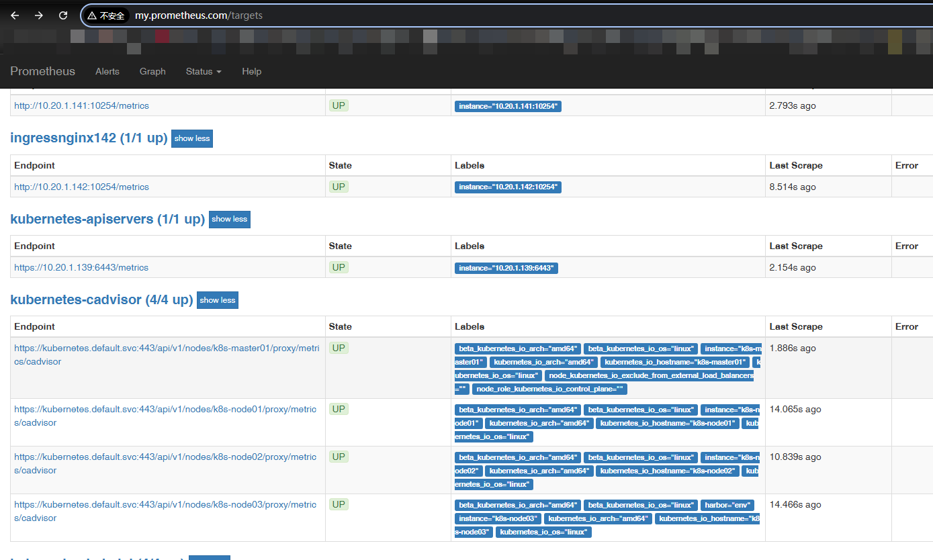Click last scrape value 14.466s ago
Image resolution: width=933 pixels, height=560 pixels.
(795, 504)
